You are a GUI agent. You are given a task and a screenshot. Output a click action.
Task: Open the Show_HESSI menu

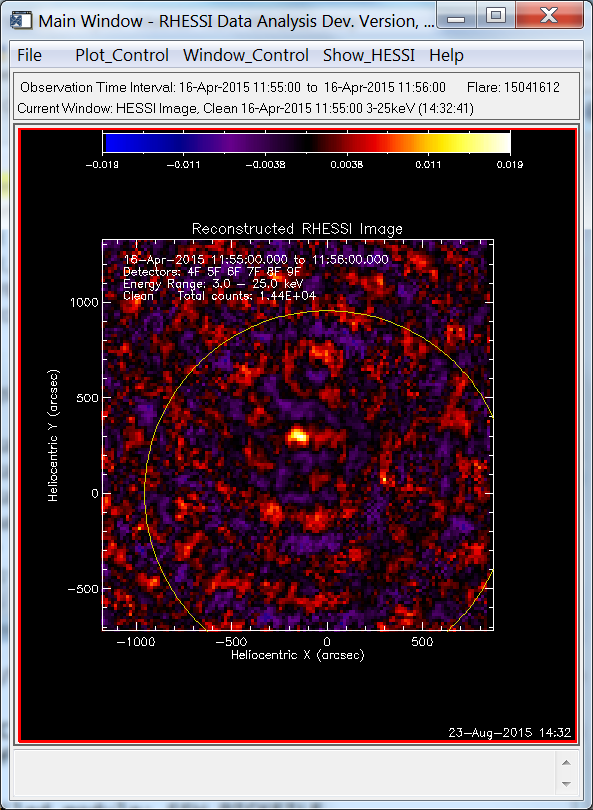tap(369, 55)
